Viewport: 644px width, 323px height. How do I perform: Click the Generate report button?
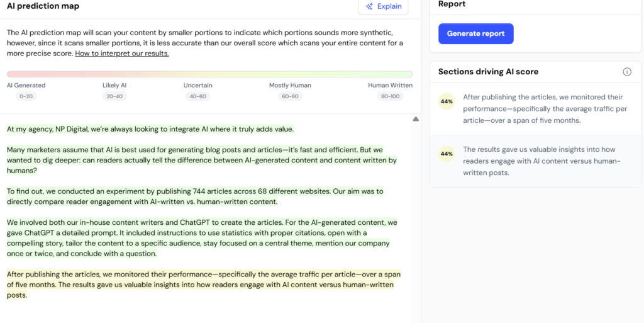[475, 33]
